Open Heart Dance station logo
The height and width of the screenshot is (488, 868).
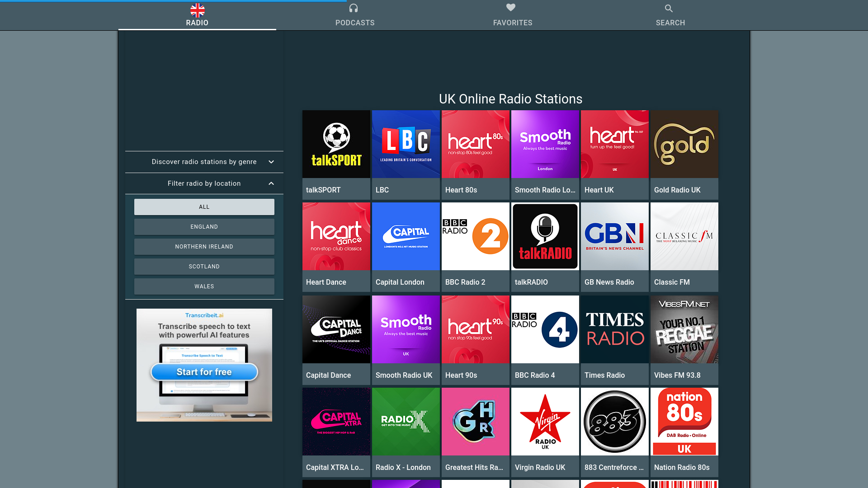[x=336, y=236]
